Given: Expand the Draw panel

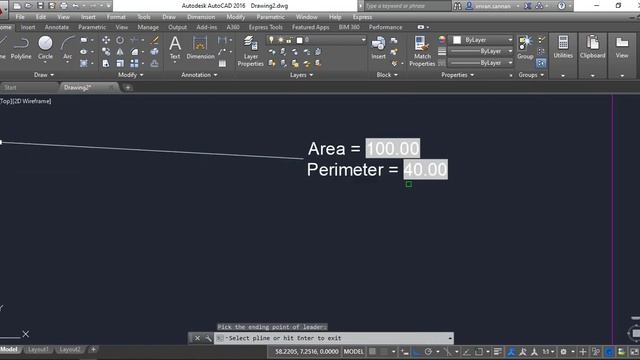Looking at the screenshot, I should click(44, 75).
